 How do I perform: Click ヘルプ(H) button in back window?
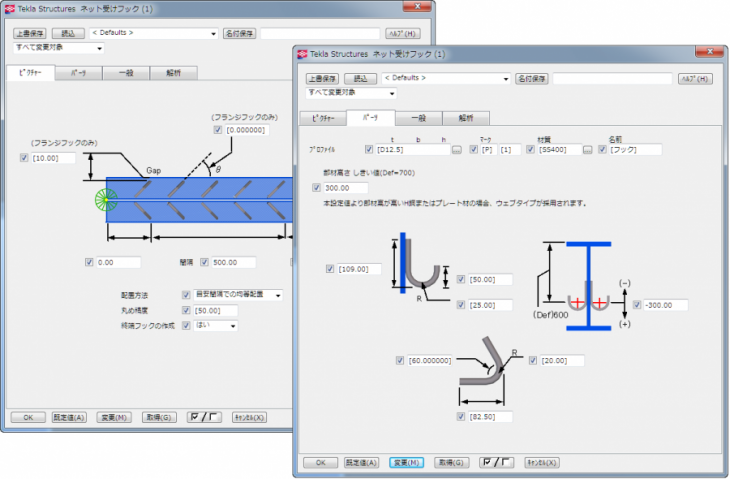click(x=403, y=34)
